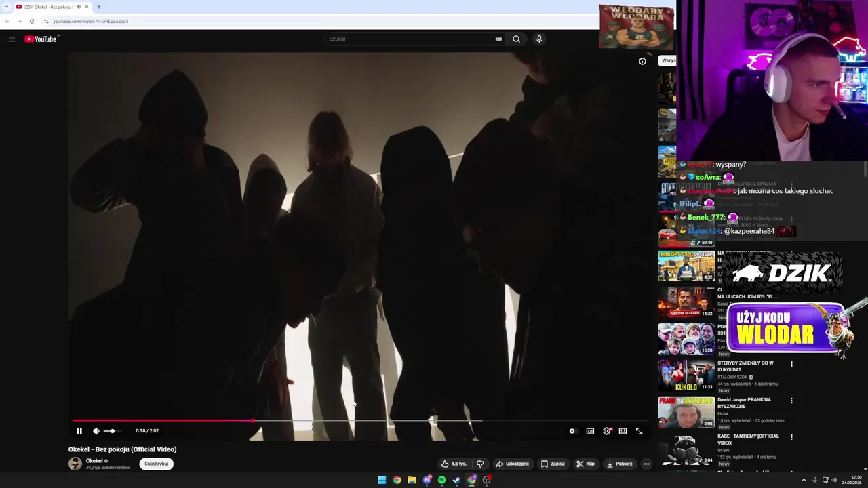Open the 'KABE - TANTIEMY' video title
Image resolution: width=868 pixels, height=488 pixels.
[748, 439]
